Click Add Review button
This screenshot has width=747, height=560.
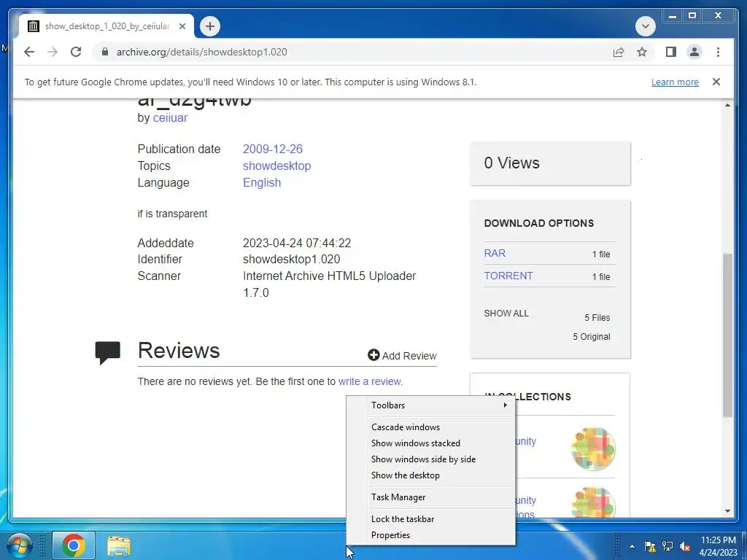tap(402, 355)
